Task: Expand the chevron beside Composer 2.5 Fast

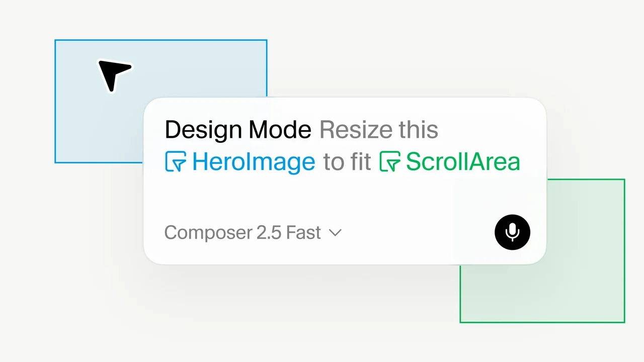Action: (335, 233)
